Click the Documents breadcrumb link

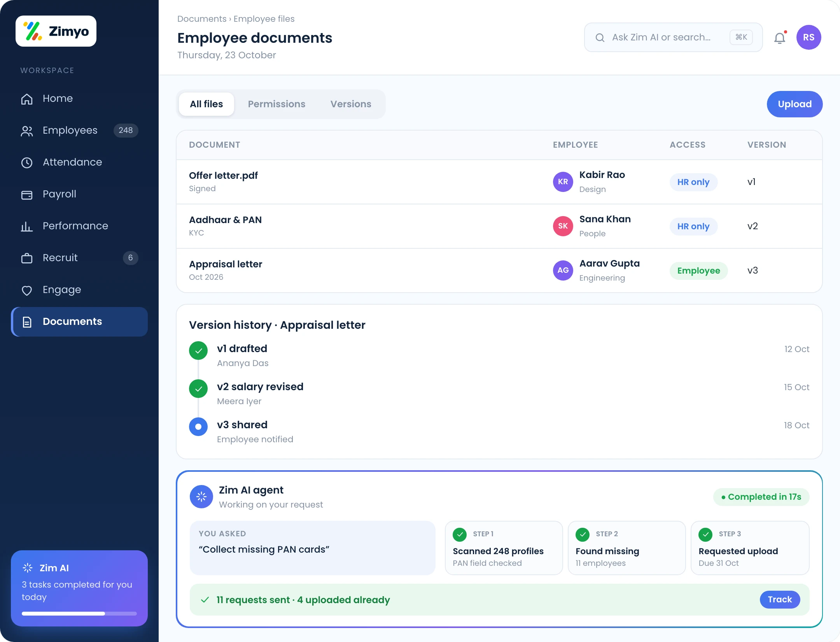coord(202,19)
